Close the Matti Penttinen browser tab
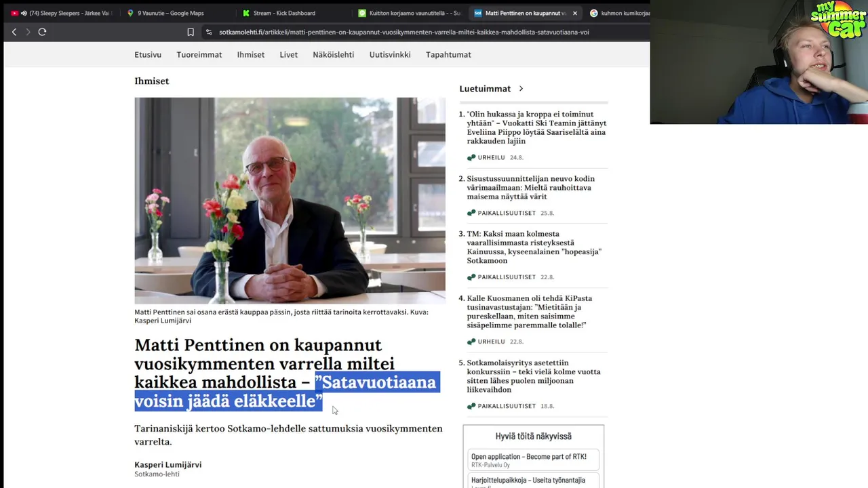This screenshot has height=488, width=868. tap(575, 13)
